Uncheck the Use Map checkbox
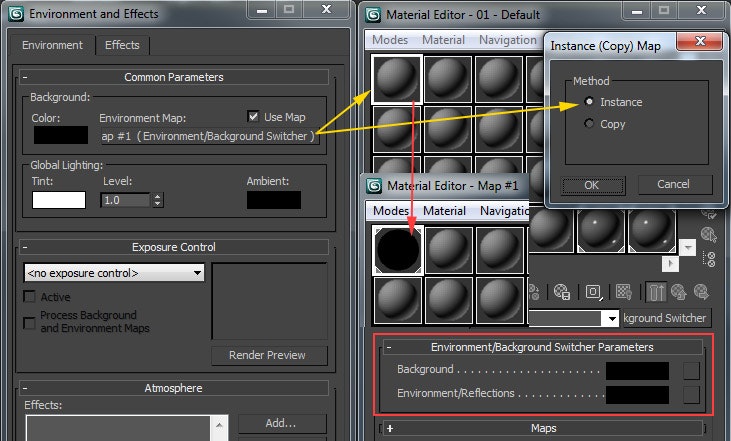Viewport: 731px width, 441px height. point(254,116)
